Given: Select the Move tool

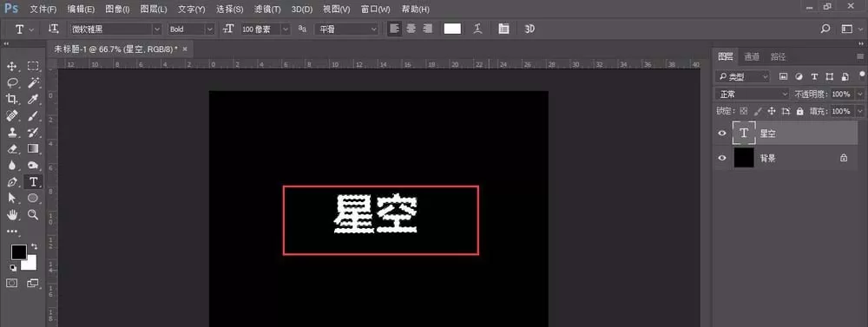Looking at the screenshot, I should pos(11,67).
